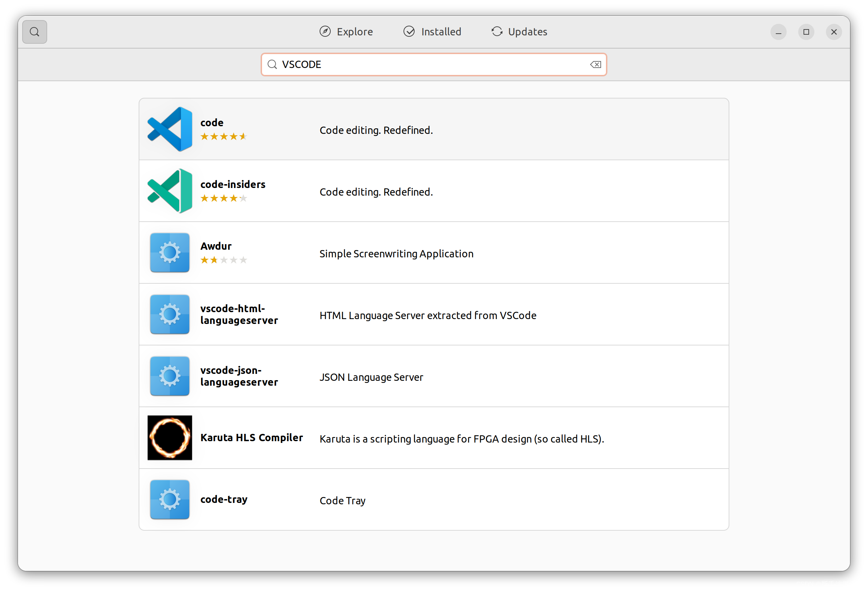Click the Awdur two-star rating
The height and width of the screenshot is (591, 868).
224,260
